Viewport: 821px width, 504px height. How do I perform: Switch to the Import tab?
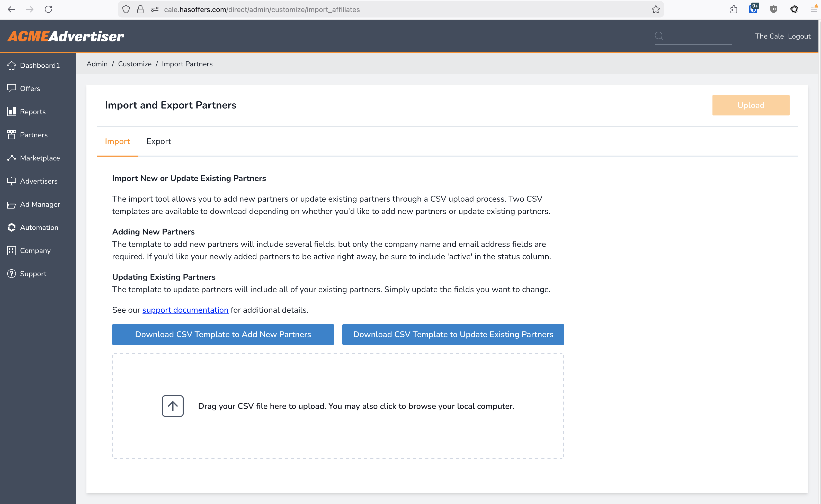point(117,141)
